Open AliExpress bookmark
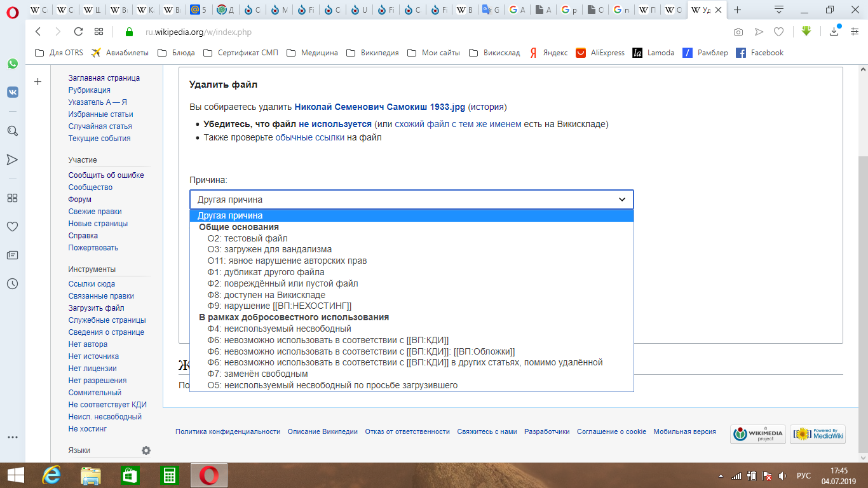This screenshot has height=488, width=868. (x=600, y=53)
